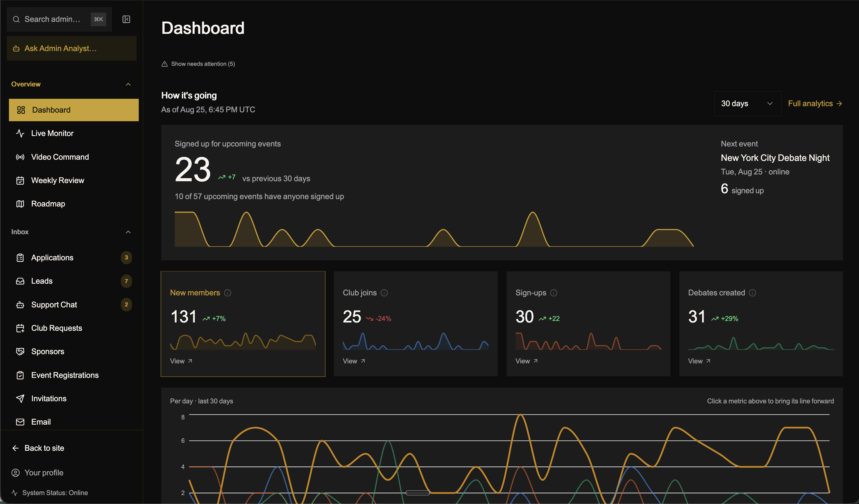Click the Invitations sidebar item
The image size is (859, 504).
[x=74, y=398]
